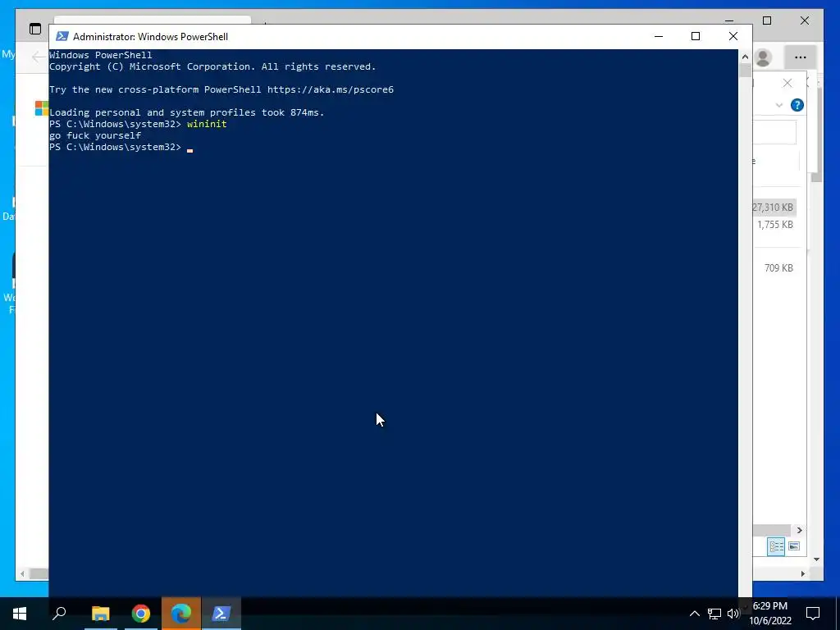Switch file dialog to details view
The image size is (840, 630).
[x=776, y=546]
